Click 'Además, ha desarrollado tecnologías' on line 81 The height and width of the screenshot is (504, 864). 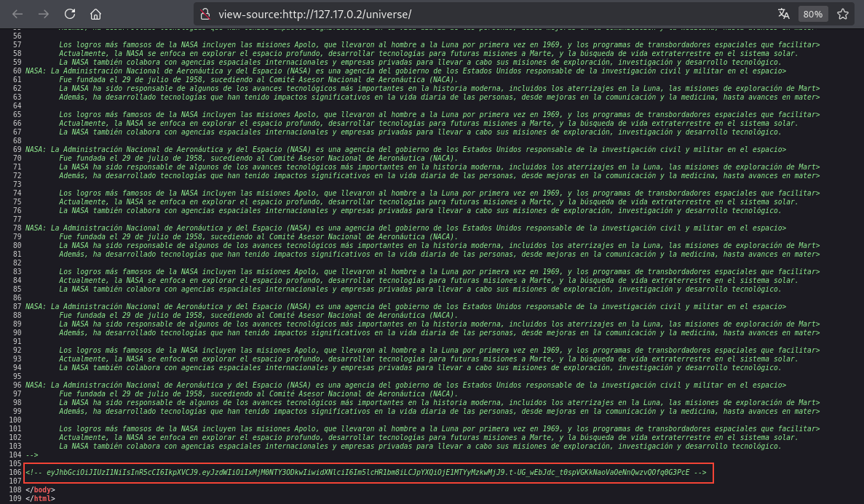tap(132, 255)
